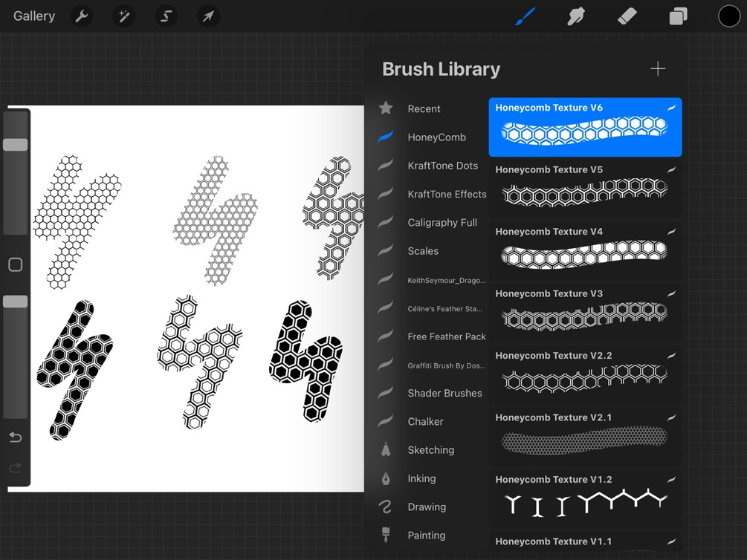Viewport: 747px width, 560px height.
Task: Select the Eraser tool
Action: click(627, 16)
